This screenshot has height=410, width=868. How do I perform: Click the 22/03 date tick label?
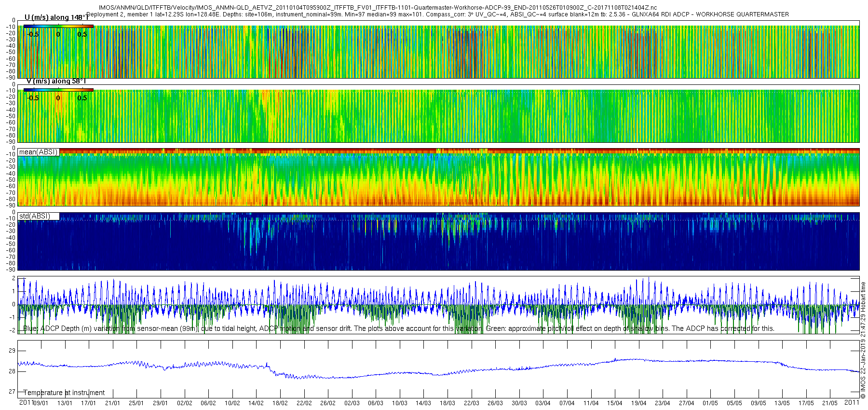pos(472,403)
